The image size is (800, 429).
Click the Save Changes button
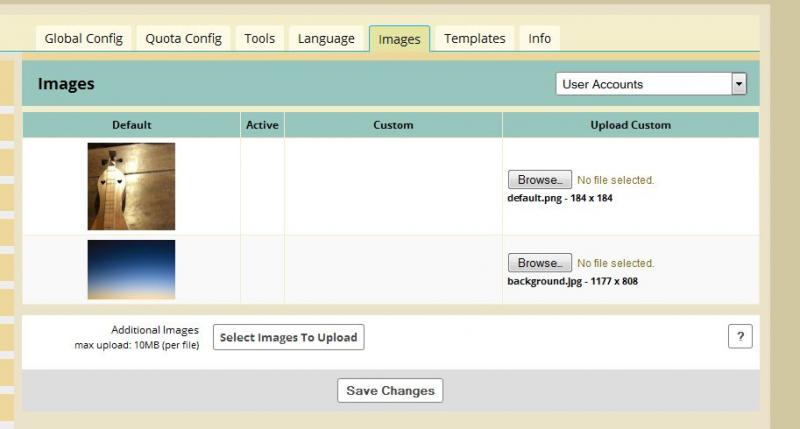pyautogui.click(x=390, y=390)
